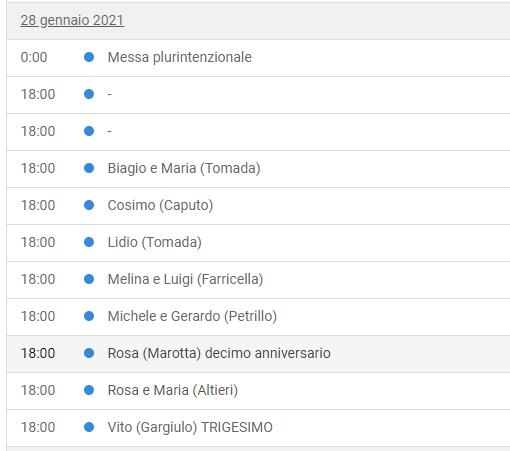
Task: Open Biagio e Maria (Tomada) event
Action: coord(184,168)
